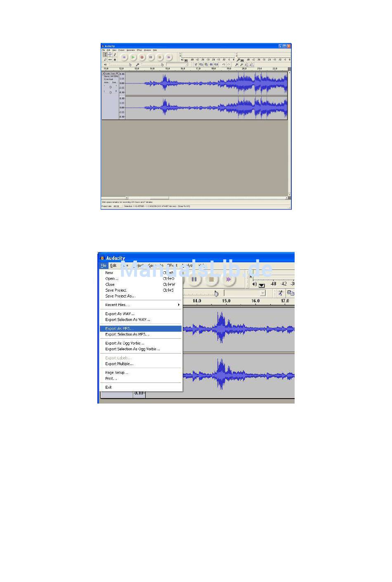Choose Export Selection As MP3 menu entry

[141, 335]
